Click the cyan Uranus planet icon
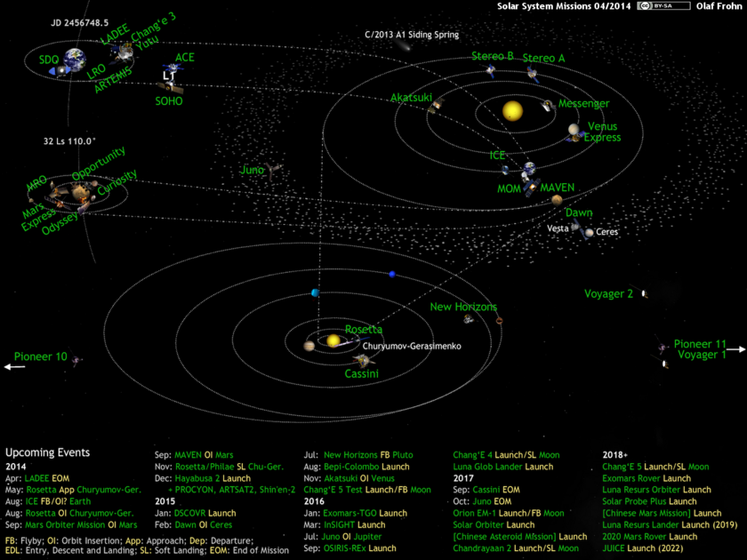 pos(315,292)
